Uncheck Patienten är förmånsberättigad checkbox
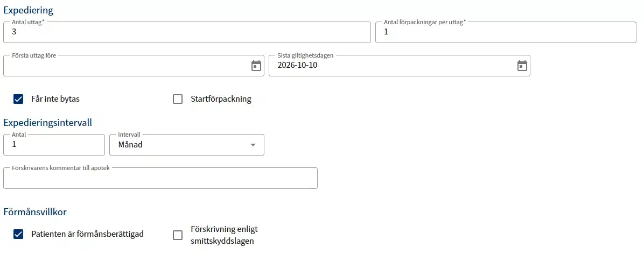Image resolution: width=644 pixels, height=254 pixels. click(18, 234)
